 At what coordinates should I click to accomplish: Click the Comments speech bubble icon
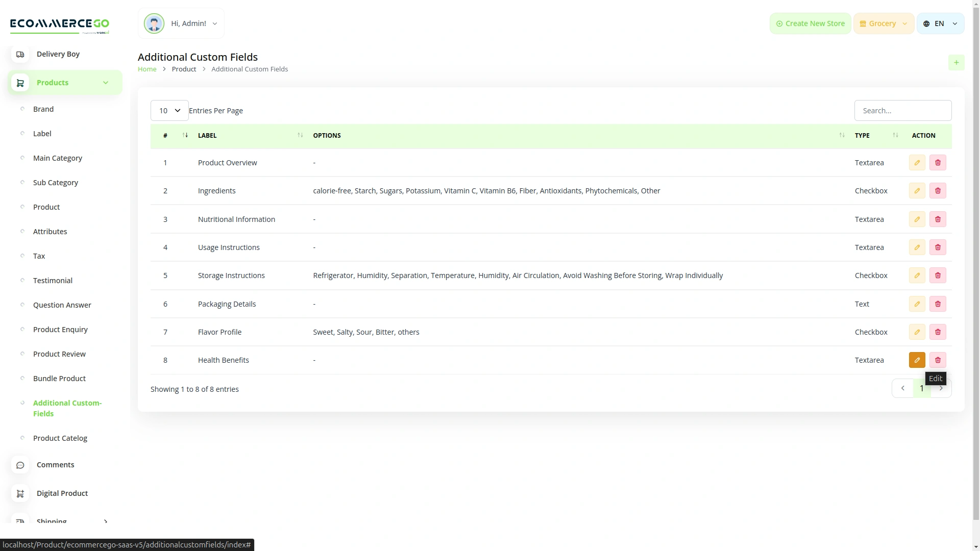(x=20, y=465)
